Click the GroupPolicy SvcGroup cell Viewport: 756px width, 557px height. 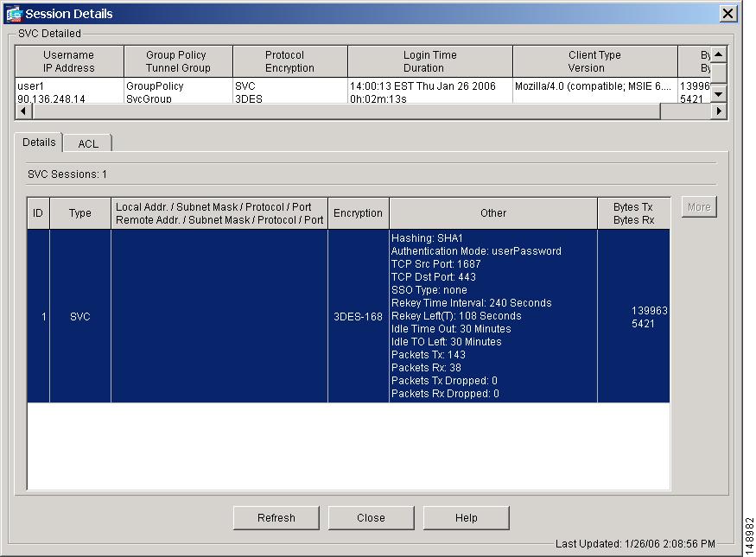178,91
